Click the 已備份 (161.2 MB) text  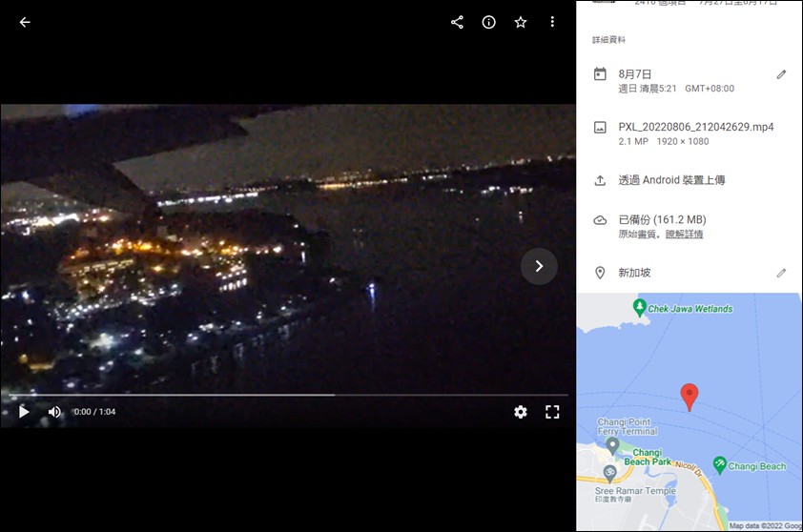[x=662, y=220]
